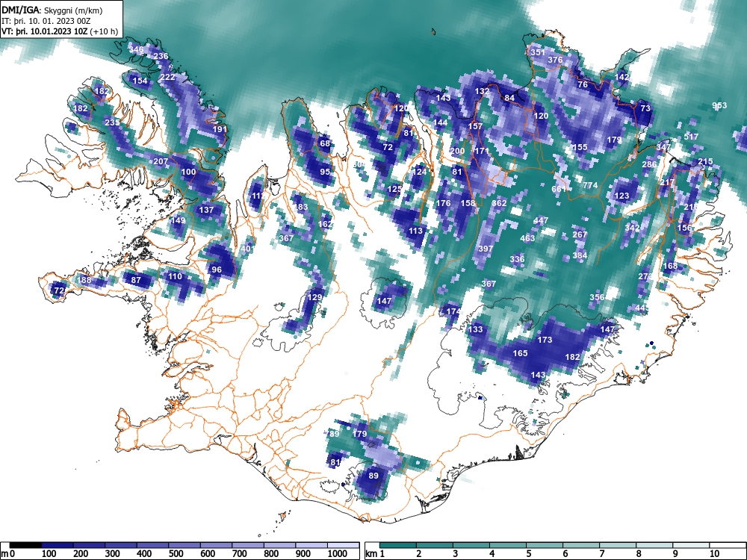Click the visibility value 351 in the northeast
The width and height of the screenshot is (747, 560).
coord(537,52)
